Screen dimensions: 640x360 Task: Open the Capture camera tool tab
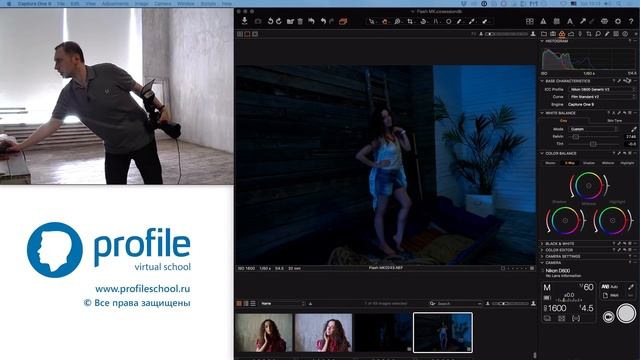(553, 34)
